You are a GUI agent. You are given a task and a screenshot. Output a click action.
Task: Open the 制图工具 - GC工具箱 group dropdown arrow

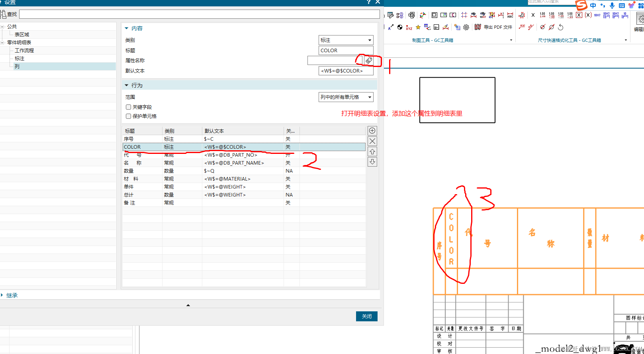pyautogui.click(x=511, y=40)
